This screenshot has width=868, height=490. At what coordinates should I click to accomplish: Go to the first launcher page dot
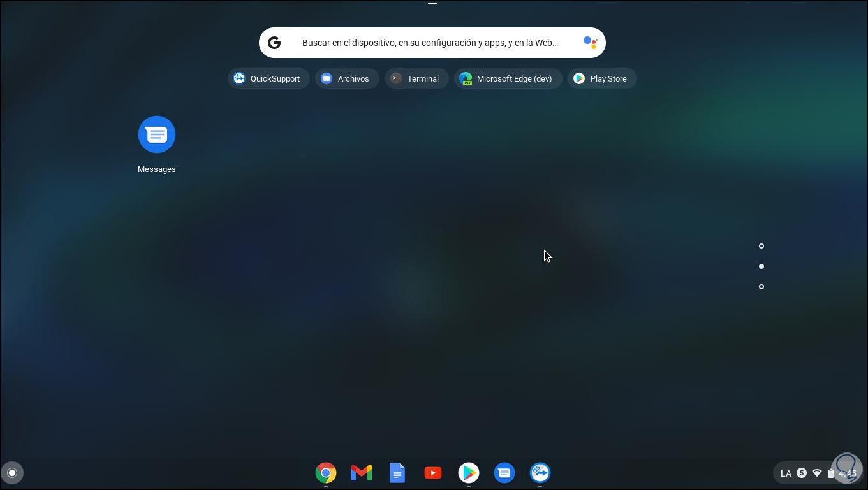pyautogui.click(x=761, y=246)
